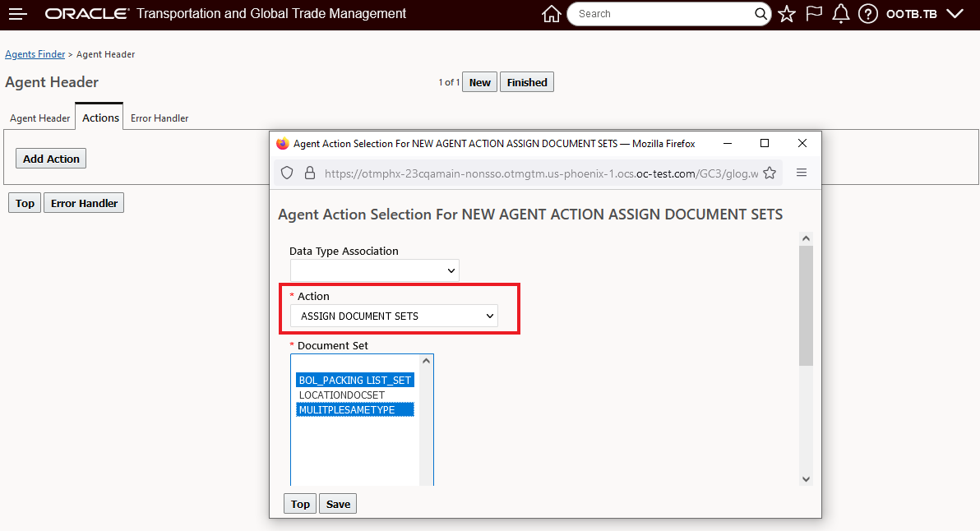Follow the Agents Finder breadcrumb link

point(35,54)
